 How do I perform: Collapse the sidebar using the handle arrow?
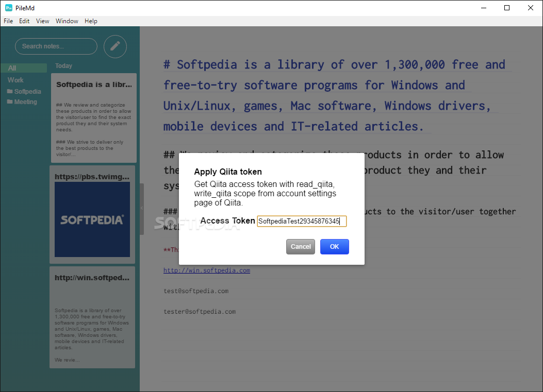tap(142, 208)
